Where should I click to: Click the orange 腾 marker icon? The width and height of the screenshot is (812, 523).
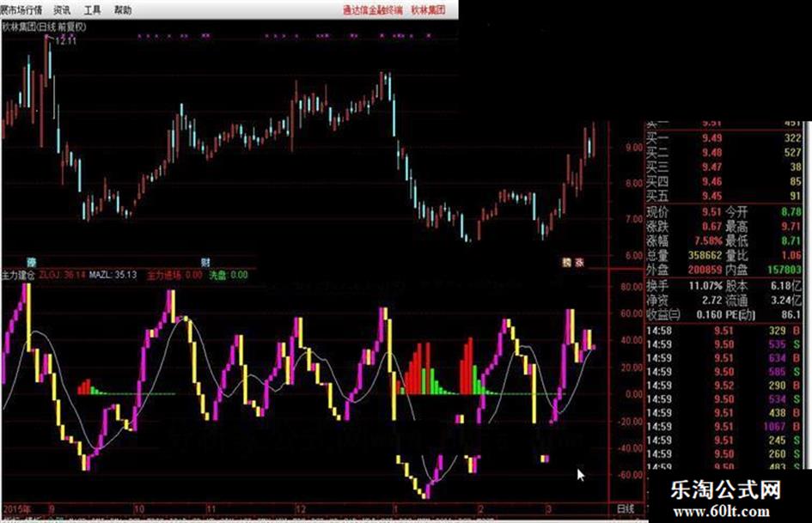tap(567, 263)
